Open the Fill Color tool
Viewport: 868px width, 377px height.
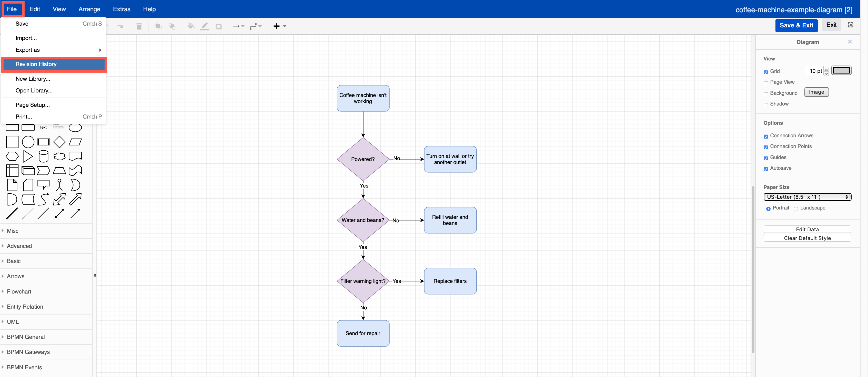191,26
